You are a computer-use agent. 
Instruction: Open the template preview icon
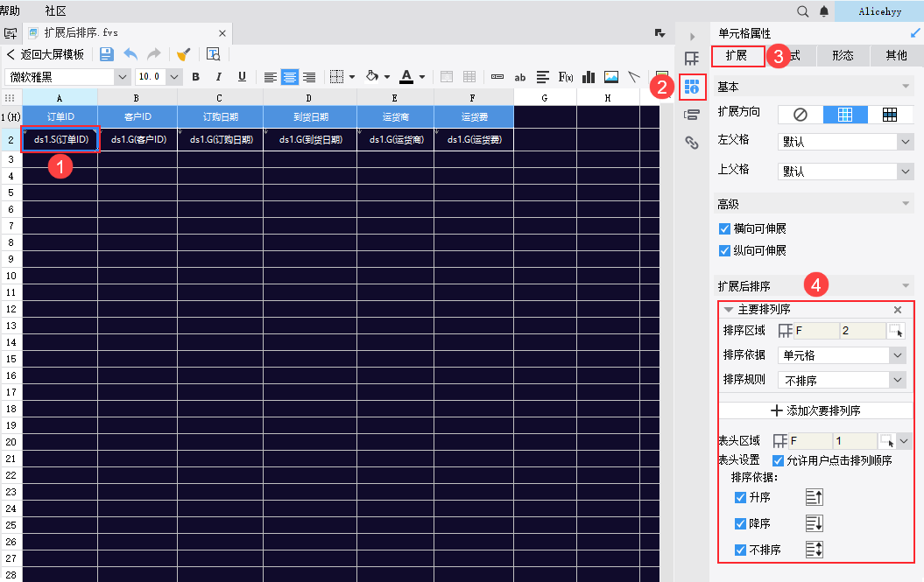(214, 54)
